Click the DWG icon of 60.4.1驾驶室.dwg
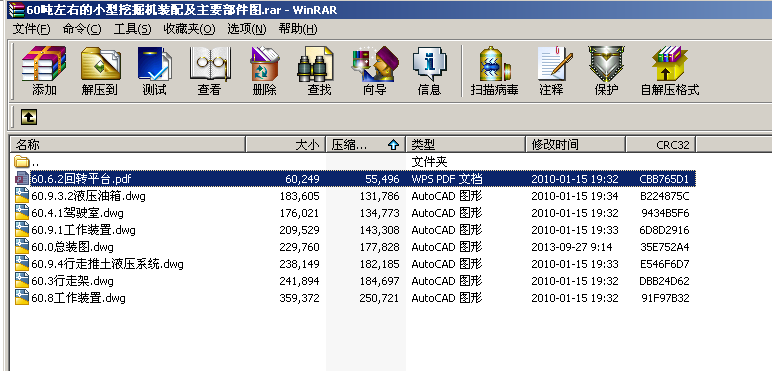Screen dimensions: 772x371 pos(22,213)
